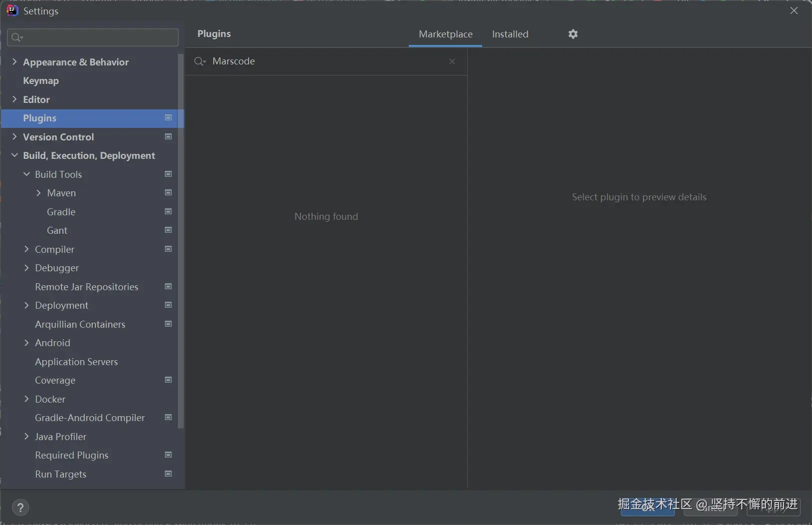
Task: Focus the settings search field
Action: coord(93,37)
